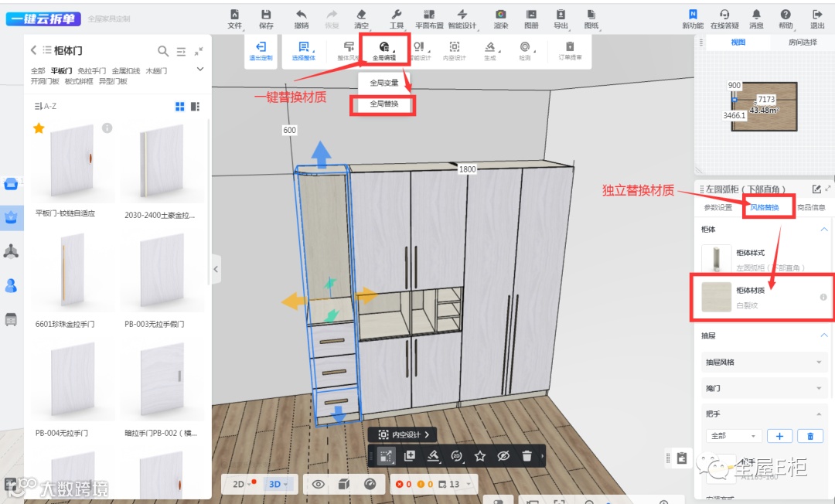Click 选择整体 select whole tool
The height and width of the screenshot is (504, 835).
click(304, 51)
